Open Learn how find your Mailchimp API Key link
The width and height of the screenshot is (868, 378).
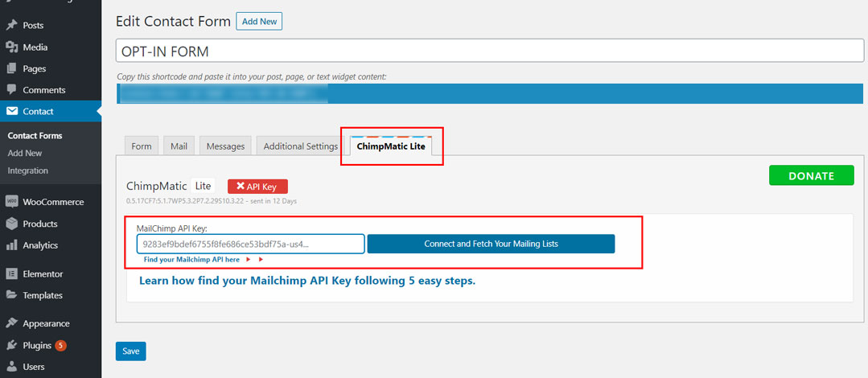tap(307, 281)
